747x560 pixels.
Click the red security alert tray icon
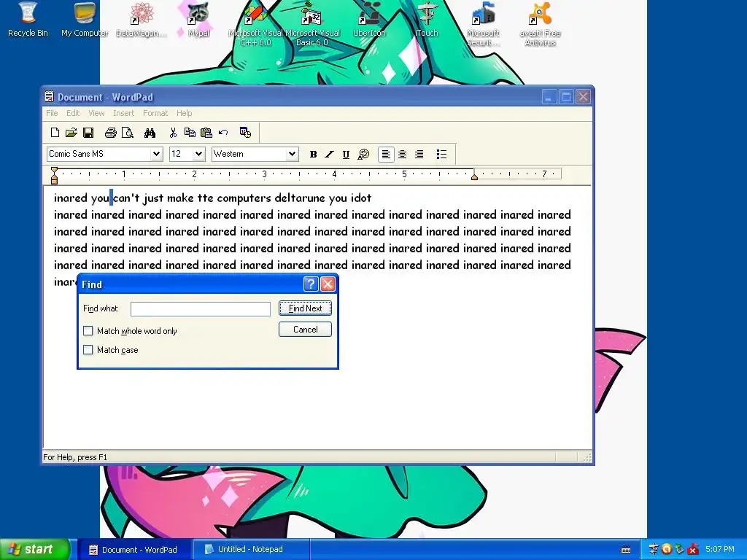pos(693,550)
